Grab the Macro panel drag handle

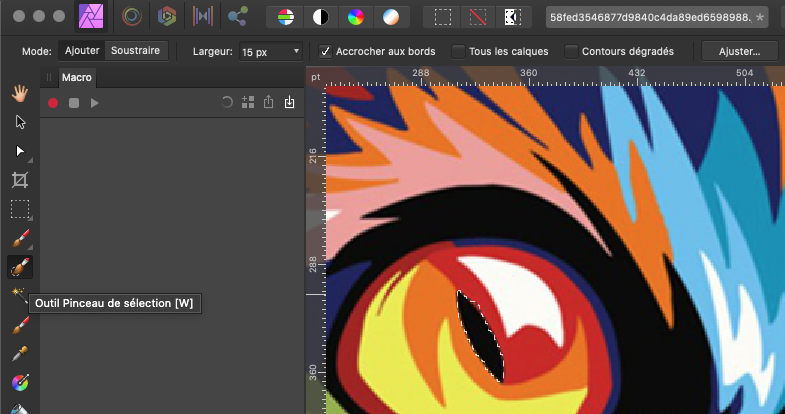click(49, 77)
